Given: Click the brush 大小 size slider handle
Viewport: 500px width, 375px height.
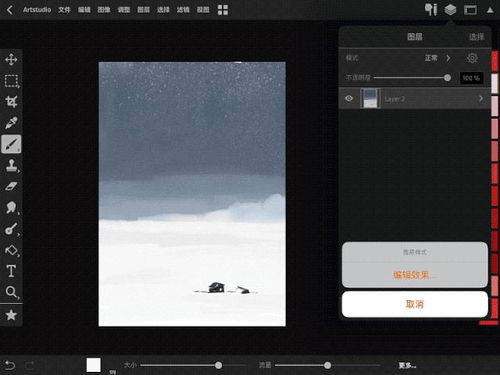Looking at the screenshot, I should coord(218,365).
